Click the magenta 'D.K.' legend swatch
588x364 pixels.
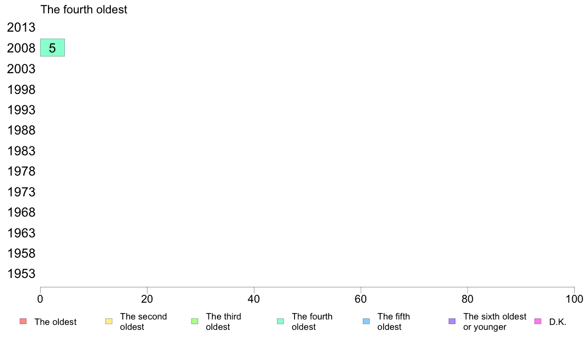pos(538,321)
